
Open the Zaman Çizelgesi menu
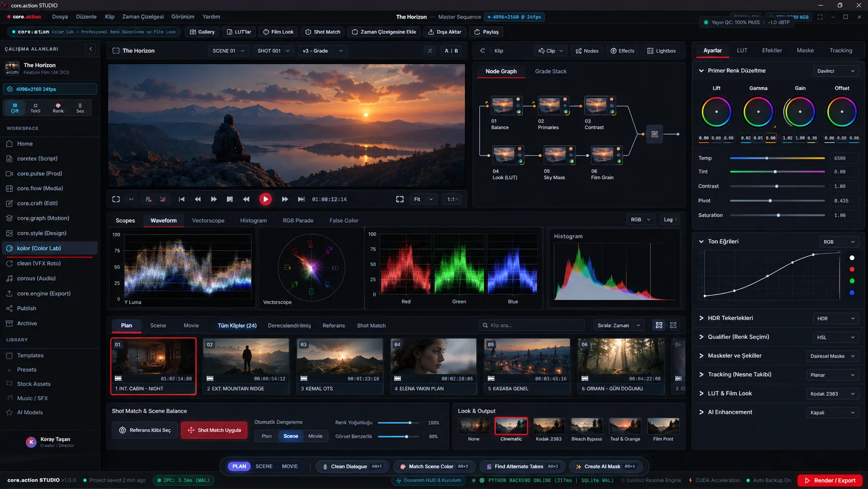coord(143,17)
